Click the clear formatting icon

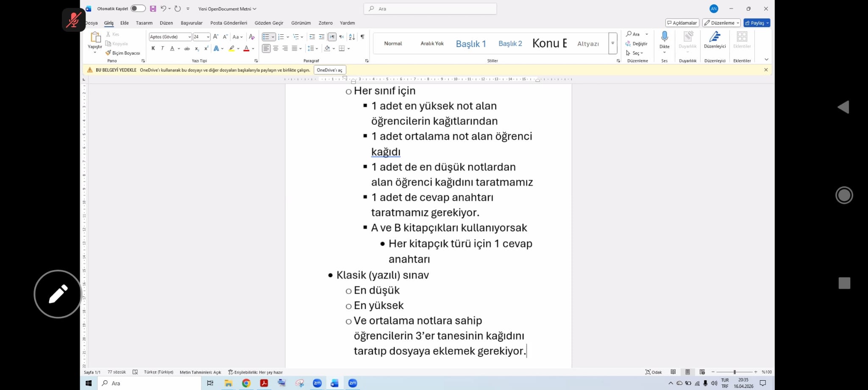click(x=252, y=37)
